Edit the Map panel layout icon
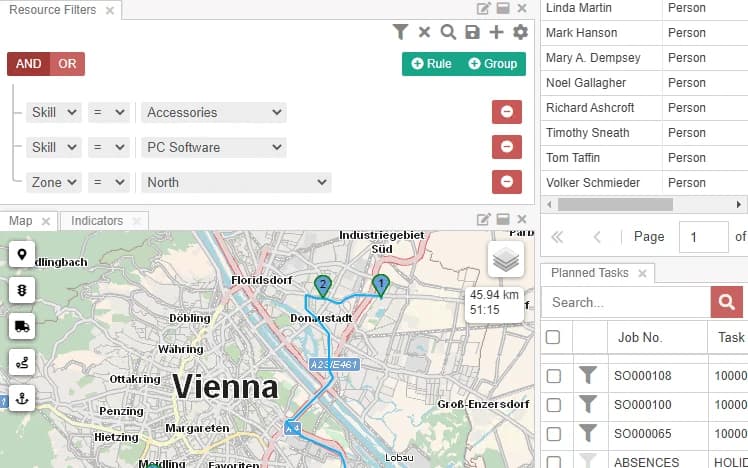The width and height of the screenshot is (748, 468). click(483, 219)
